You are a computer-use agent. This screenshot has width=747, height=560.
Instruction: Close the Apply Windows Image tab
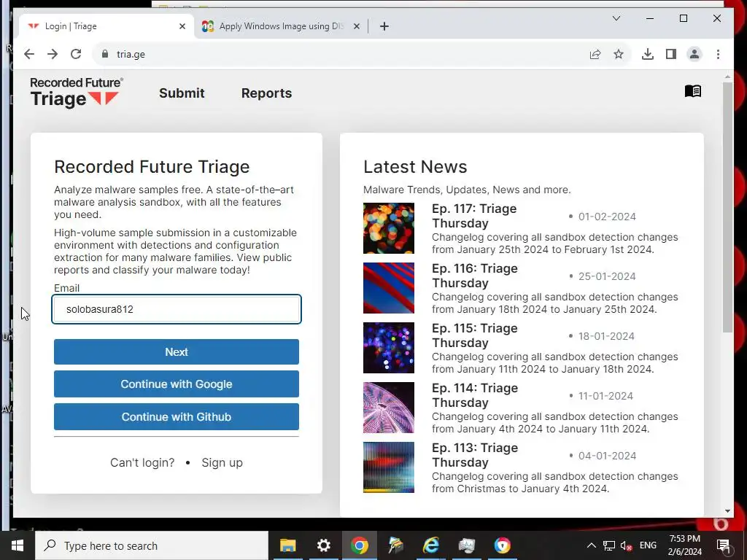[x=356, y=27]
